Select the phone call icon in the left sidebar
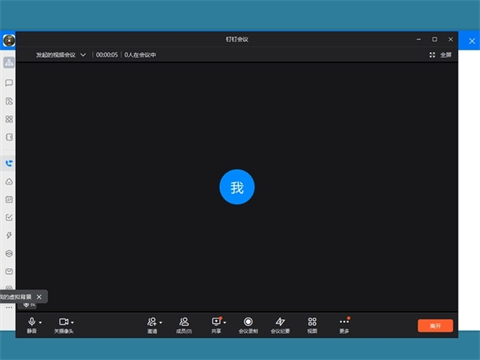This screenshot has height=360, width=480. click(x=9, y=163)
